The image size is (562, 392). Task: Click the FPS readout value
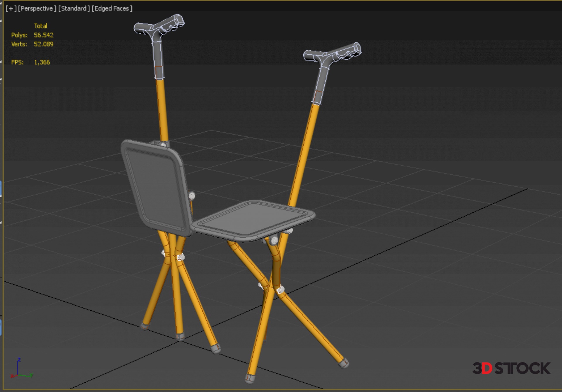click(x=42, y=62)
